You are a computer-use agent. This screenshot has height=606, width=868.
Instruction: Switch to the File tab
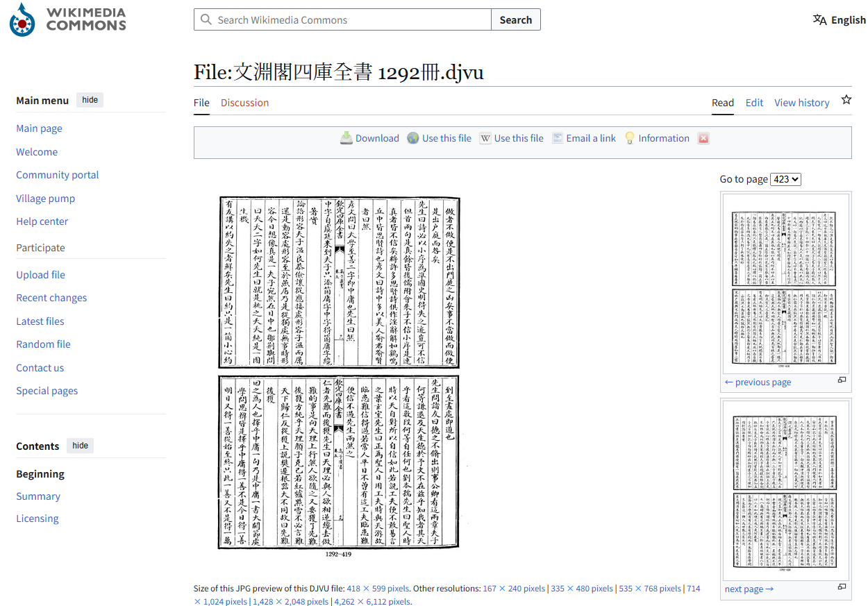click(x=201, y=103)
